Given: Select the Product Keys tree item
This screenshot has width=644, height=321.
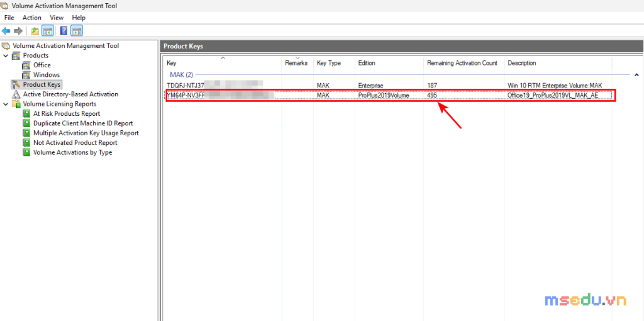Looking at the screenshot, I should [x=42, y=85].
